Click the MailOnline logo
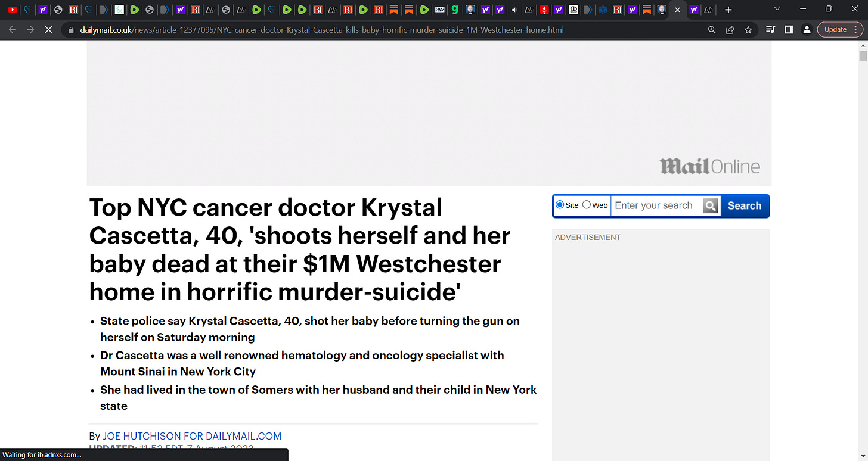 pyautogui.click(x=709, y=166)
